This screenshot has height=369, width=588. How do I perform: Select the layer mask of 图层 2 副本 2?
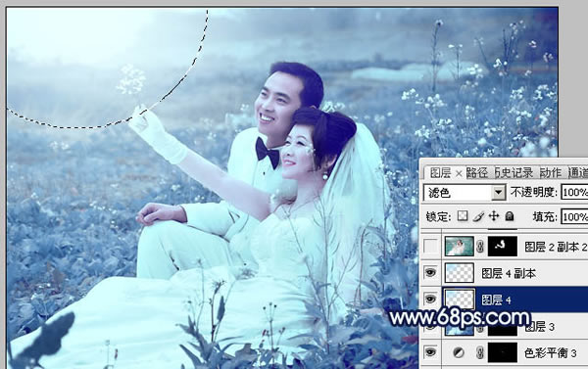click(502, 246)
